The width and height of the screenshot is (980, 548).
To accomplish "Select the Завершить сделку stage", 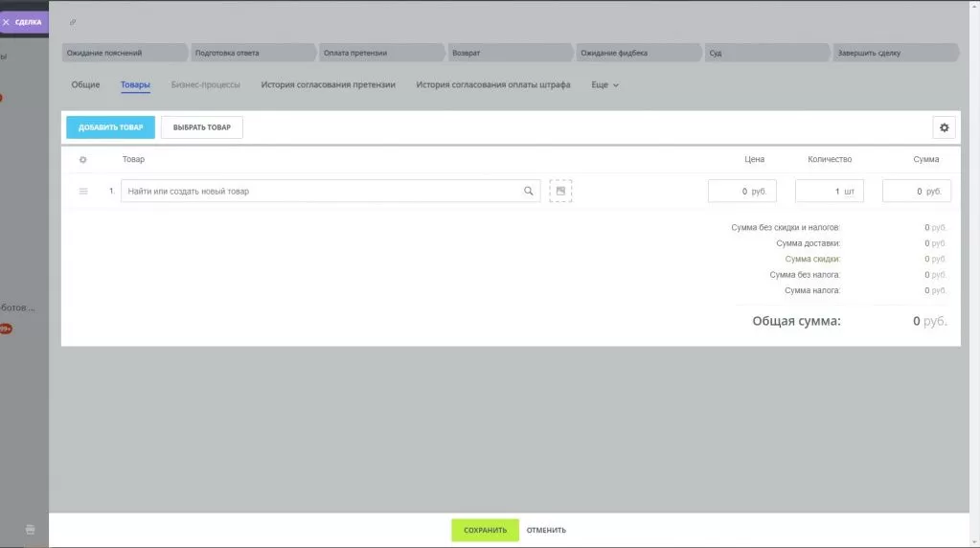I will tap(896, 53).
